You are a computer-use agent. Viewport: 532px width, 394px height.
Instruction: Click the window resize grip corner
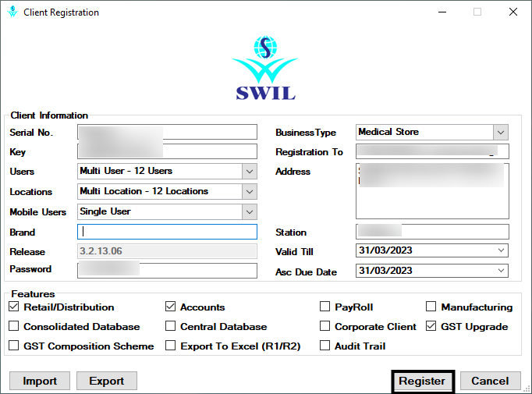tap(527, 389)
